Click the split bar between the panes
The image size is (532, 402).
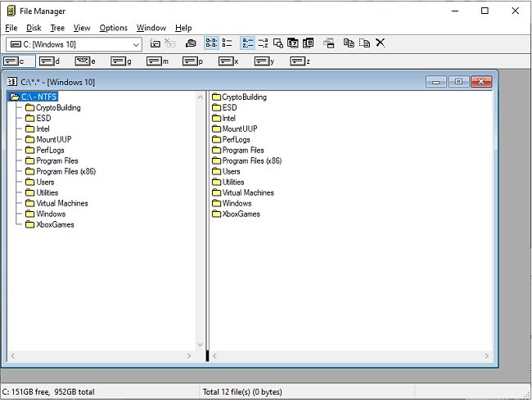(x=207, y=221)
